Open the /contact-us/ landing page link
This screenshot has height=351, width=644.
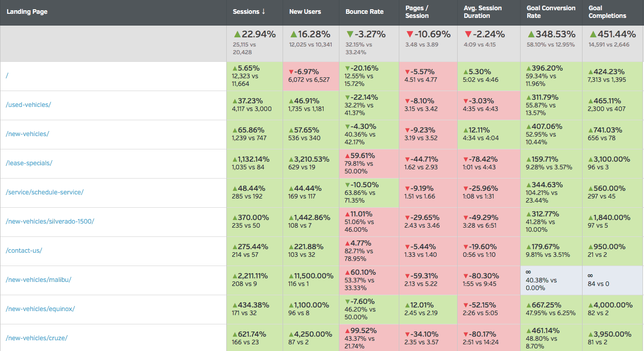click(24, 251)
